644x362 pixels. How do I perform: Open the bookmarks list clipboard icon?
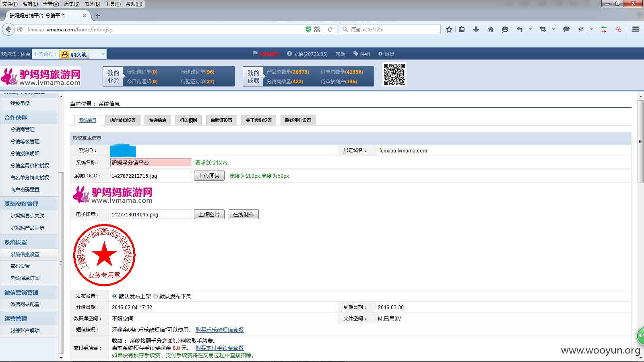(x=462, y=29)
